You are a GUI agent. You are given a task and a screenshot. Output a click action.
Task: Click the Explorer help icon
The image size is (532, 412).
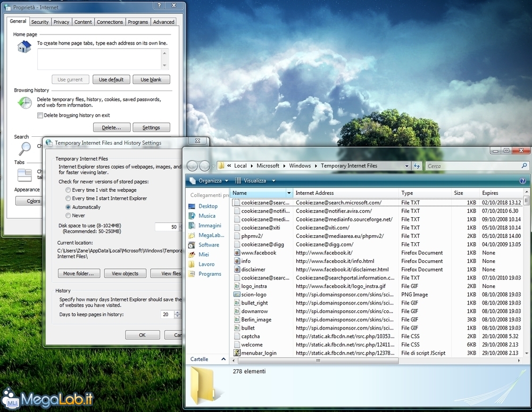click(x=522, y=181)
